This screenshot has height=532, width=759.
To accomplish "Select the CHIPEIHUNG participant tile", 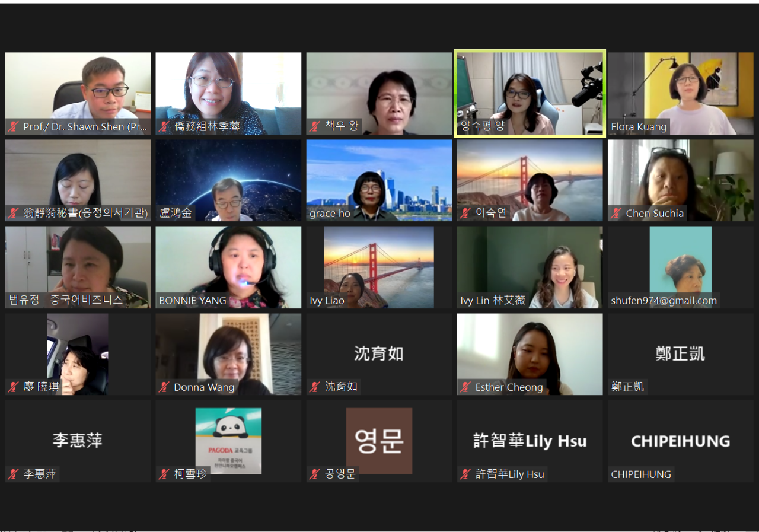I will (680, 441).
